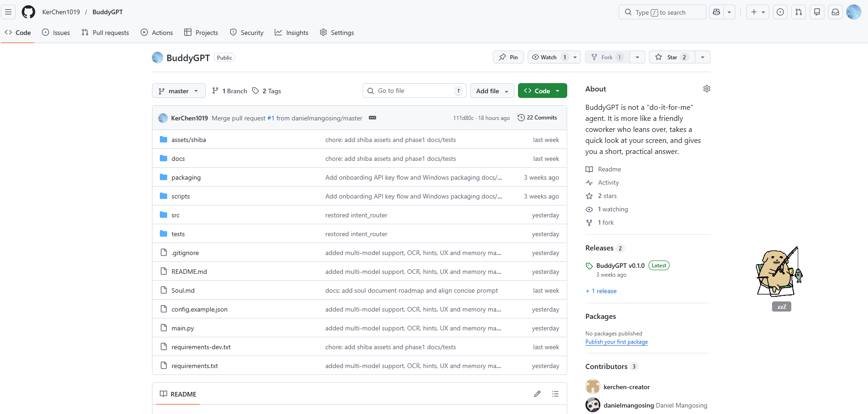This screenshot has height=414, width=868.
Task: Switch to the Issues tab
Action: [56, 33]
